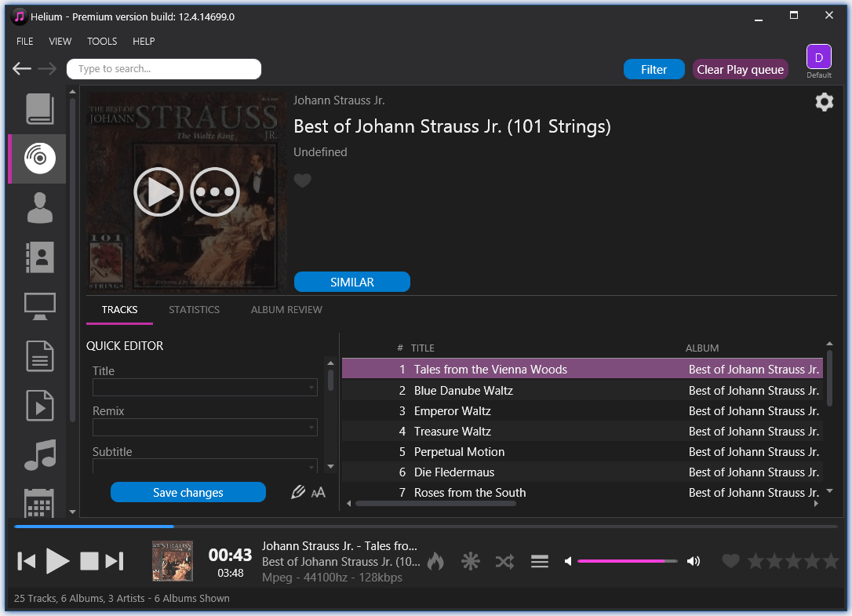Select track Perpetual Motion
Viewport: 852px width, 616px height.
click(582, 452)
